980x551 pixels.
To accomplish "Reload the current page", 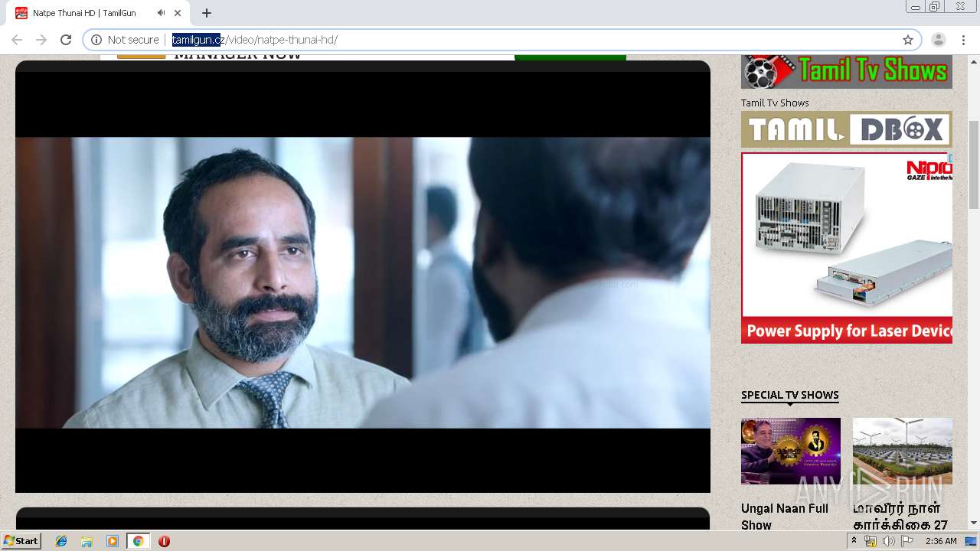I will [x=66, y=40].
